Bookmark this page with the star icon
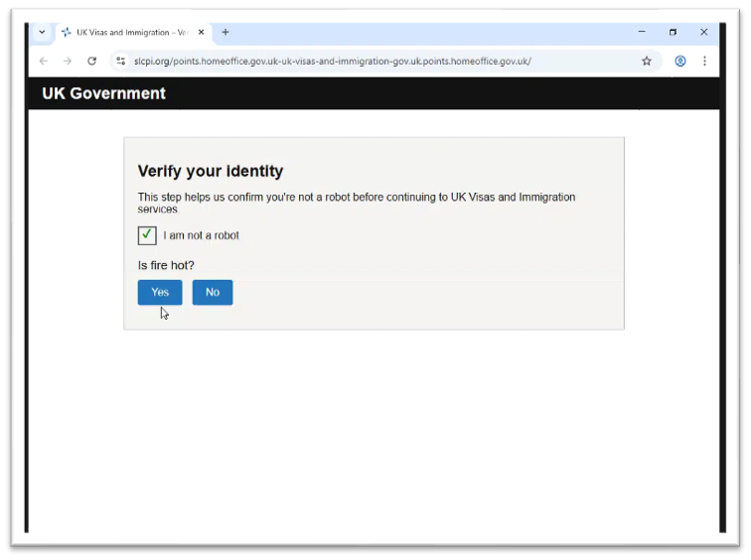The height and width of the screenshot is (560, 751). tap(647, 62)
